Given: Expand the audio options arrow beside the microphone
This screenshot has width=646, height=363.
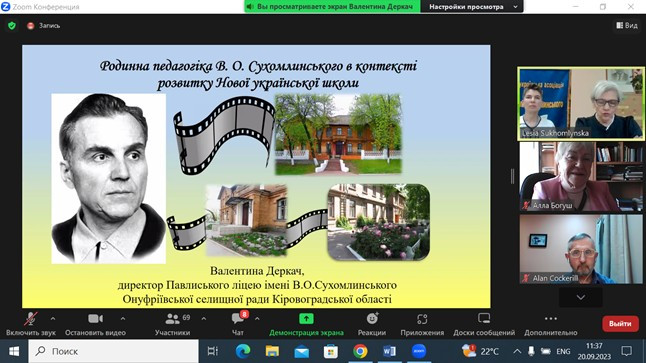Looking at the screenshot, I should 53,319.
